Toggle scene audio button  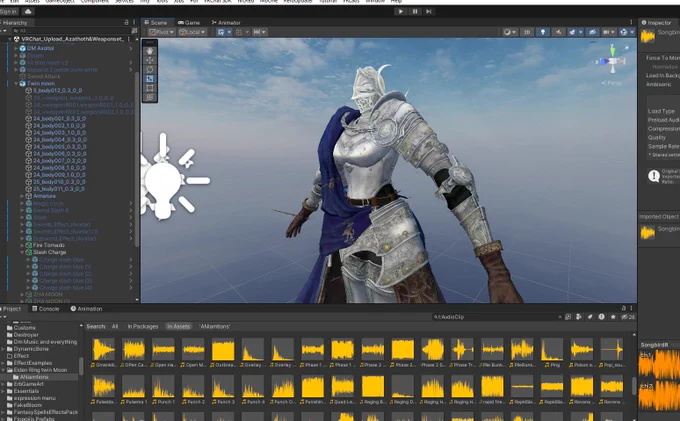558,32
